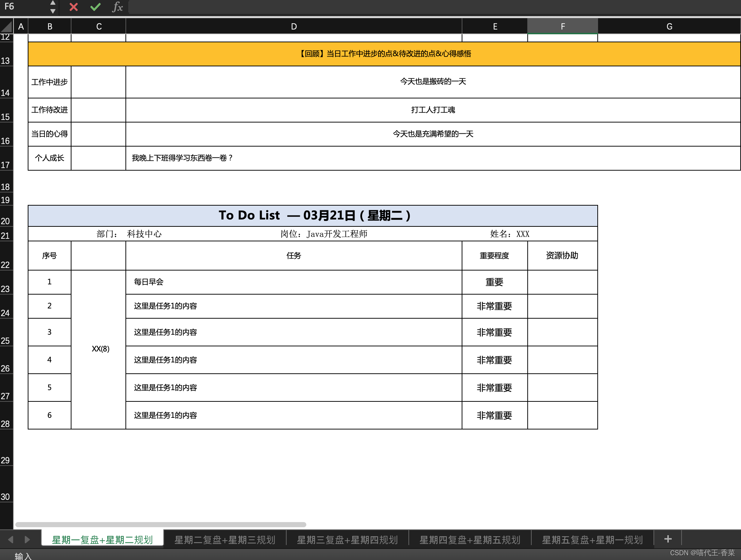Select column C header
The width and height of the screenshot is (741, 560).
tap(98, 27)
